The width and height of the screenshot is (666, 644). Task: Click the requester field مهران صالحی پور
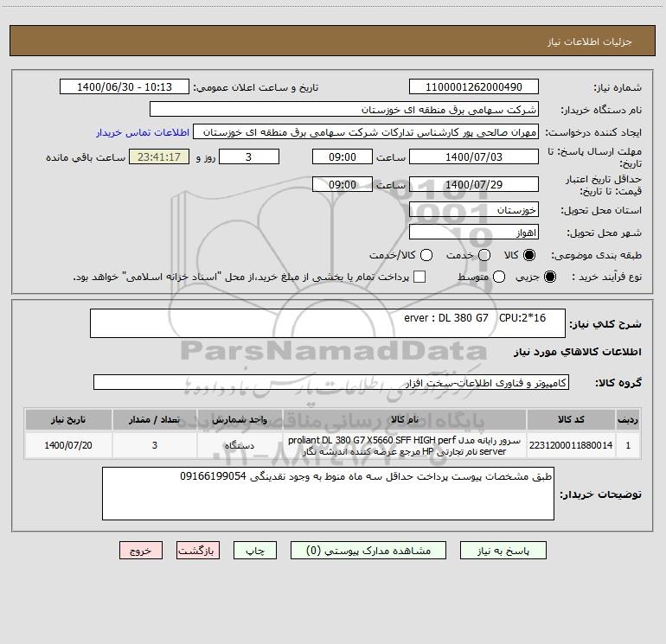[366, 132]
